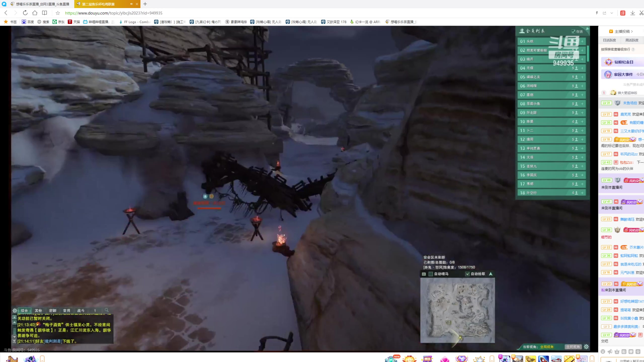Open the reading mode book icon
Screen dimensions: 644x362
[x=45, y=13]
